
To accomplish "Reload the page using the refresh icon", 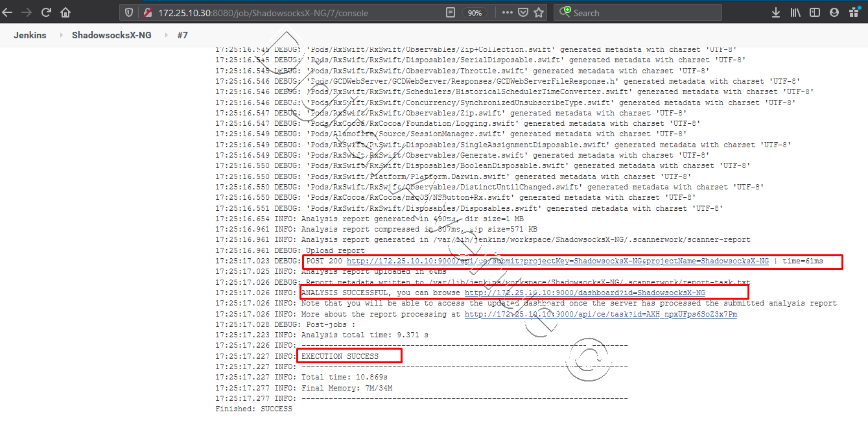I will pos(45,12).
